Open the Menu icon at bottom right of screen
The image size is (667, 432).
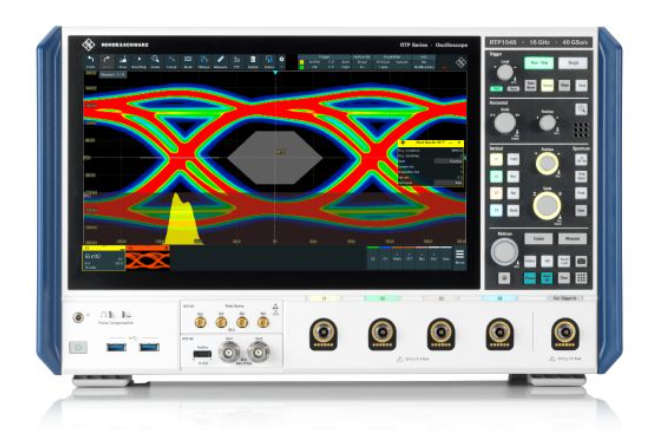[460, 257]
